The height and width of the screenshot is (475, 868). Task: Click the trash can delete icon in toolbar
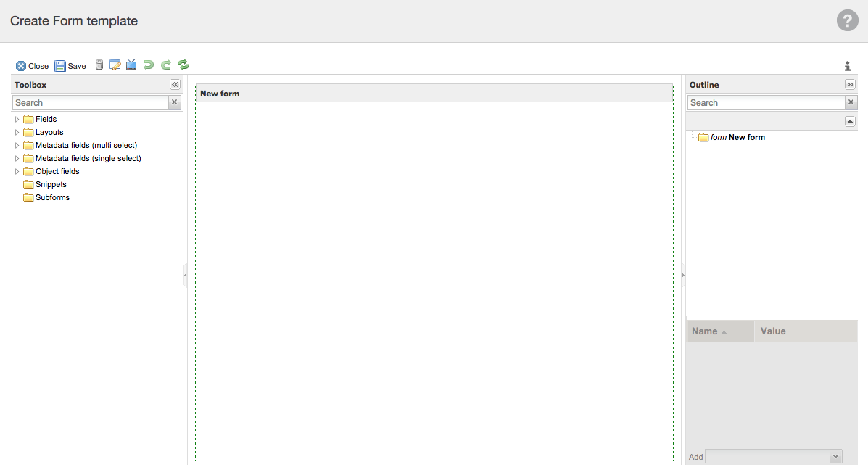point(99,65)
